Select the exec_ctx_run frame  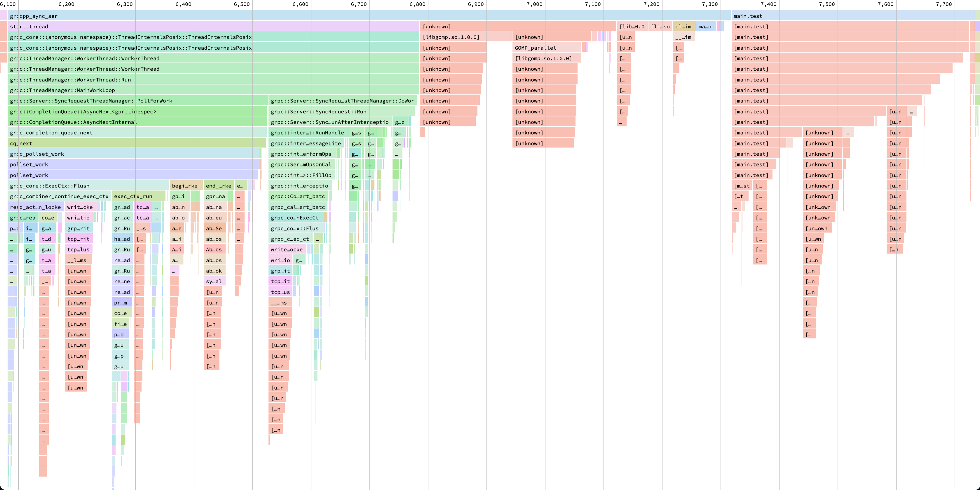pyautogui.click(x=138, y=197)
